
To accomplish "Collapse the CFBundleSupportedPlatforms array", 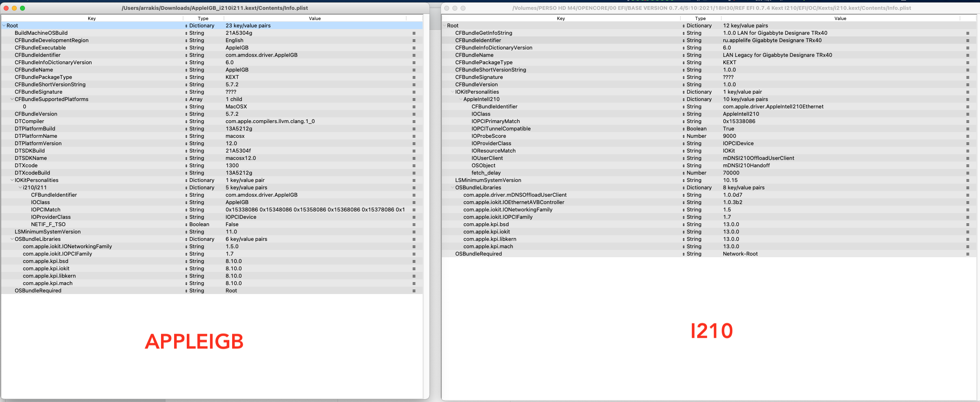I will click(12, 99).
